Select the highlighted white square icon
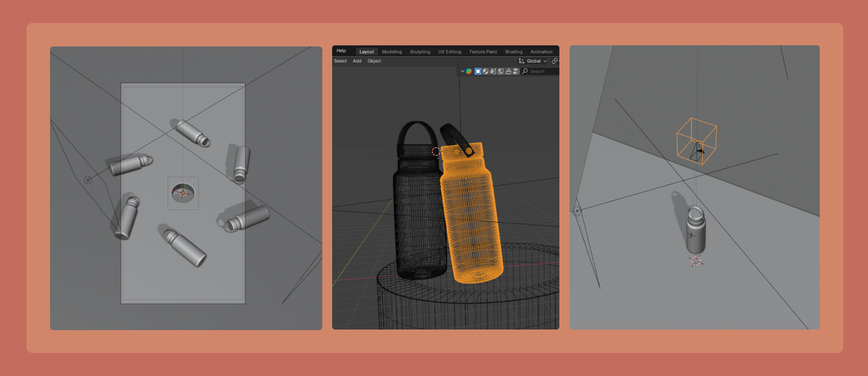This screenshot has width=868, height=376. pyautogui.click(x=478, y=71)
